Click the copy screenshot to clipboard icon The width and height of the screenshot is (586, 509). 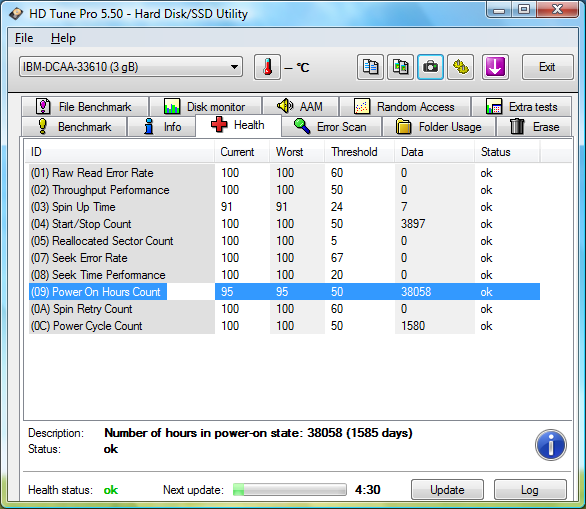tap(400, 67)
